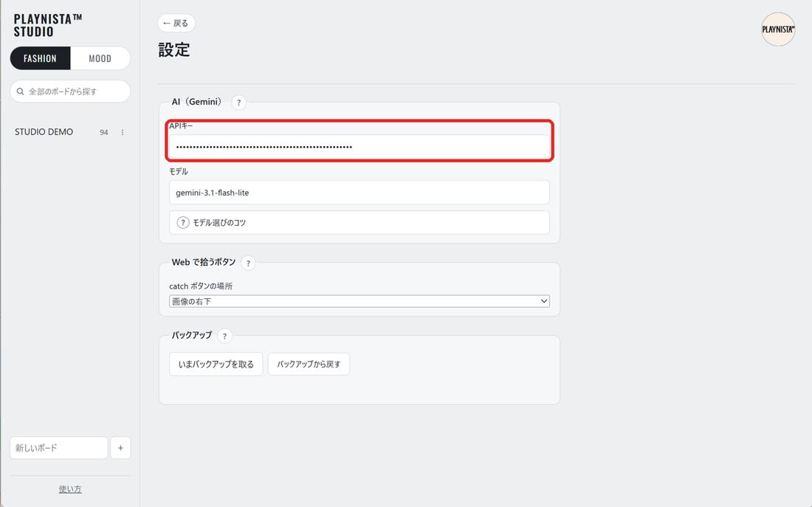Open help for Web で拾うボタン section
The height and width of the screenshot is (507, 812).
coord(248,263)
